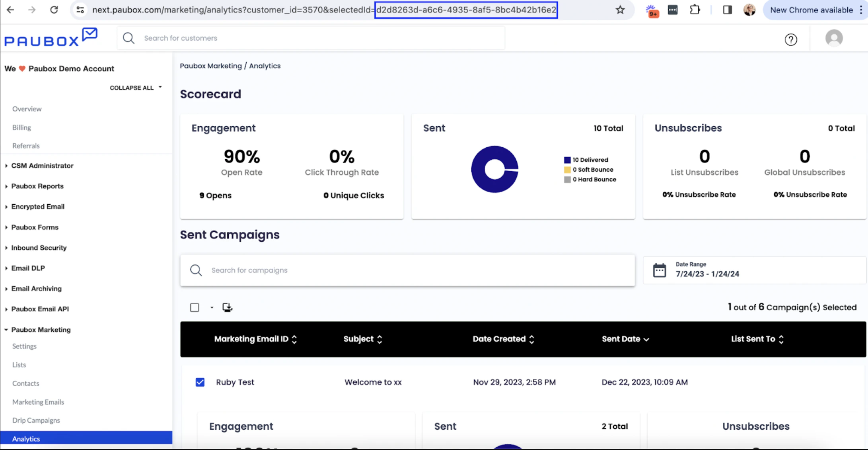Open the Date Range calendar icon
The height and width of the screenshot is (450, 868).
(x=659, y=270)
